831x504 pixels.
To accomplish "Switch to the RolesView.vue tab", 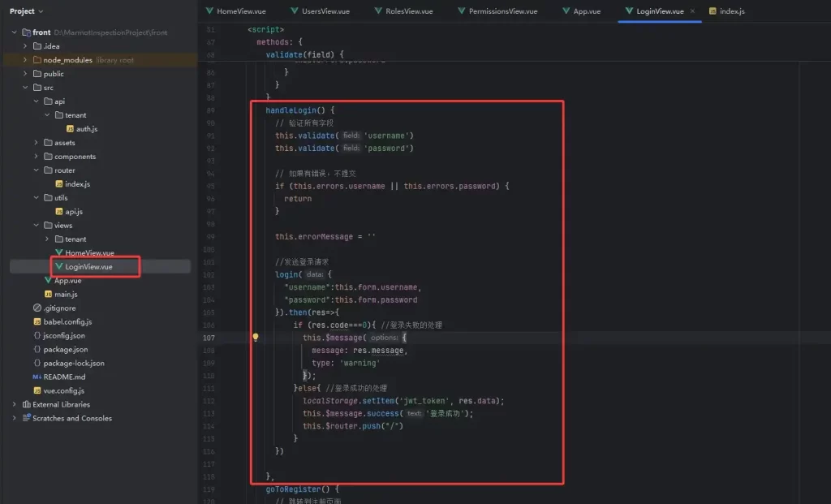I will (409, 11).
